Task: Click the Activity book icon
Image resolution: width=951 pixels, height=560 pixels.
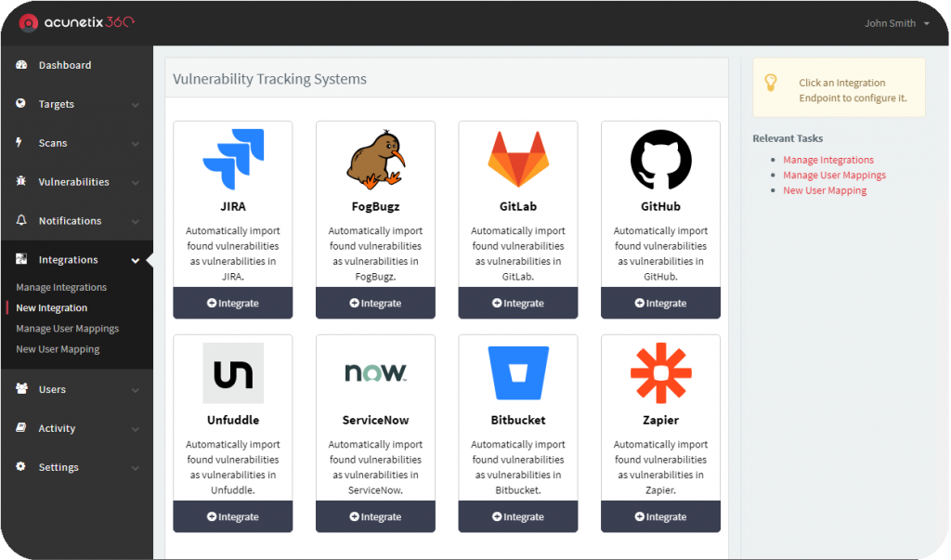Action: click(21, 427)
